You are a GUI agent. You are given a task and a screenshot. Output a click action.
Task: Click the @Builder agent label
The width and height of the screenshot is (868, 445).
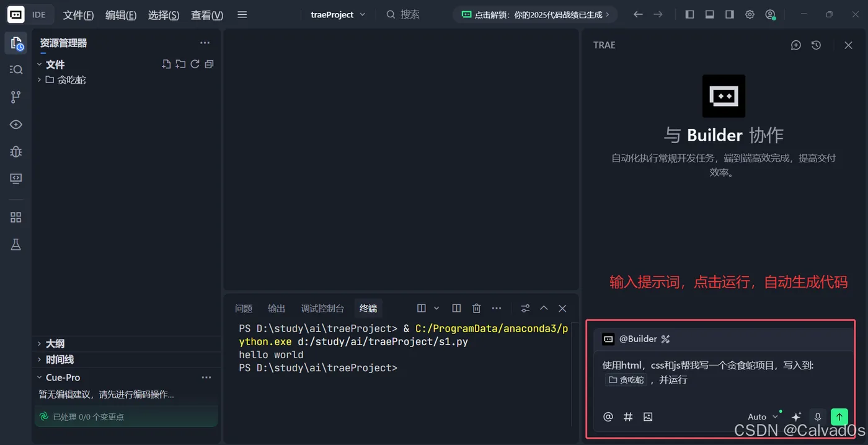[638, 339]
